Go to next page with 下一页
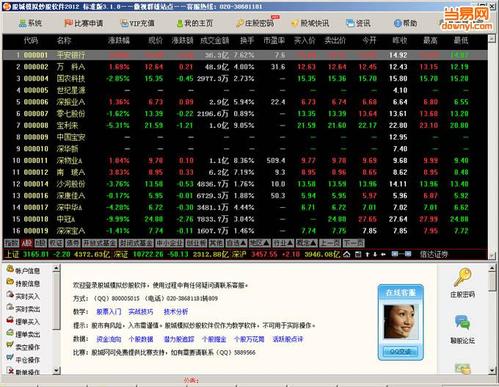499x387 pixels. point(353,243)
